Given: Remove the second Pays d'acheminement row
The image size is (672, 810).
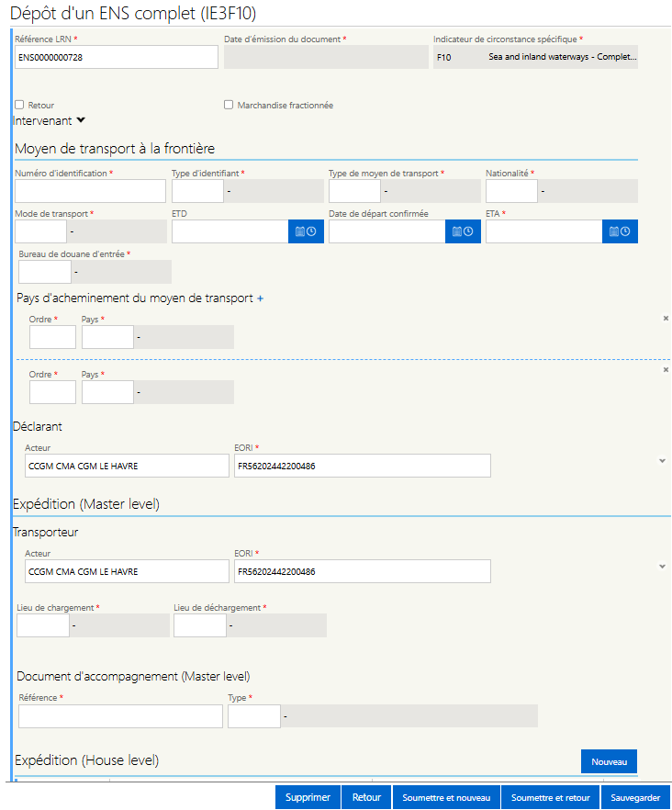Looking at the screenshot, I should click(666, 369).
